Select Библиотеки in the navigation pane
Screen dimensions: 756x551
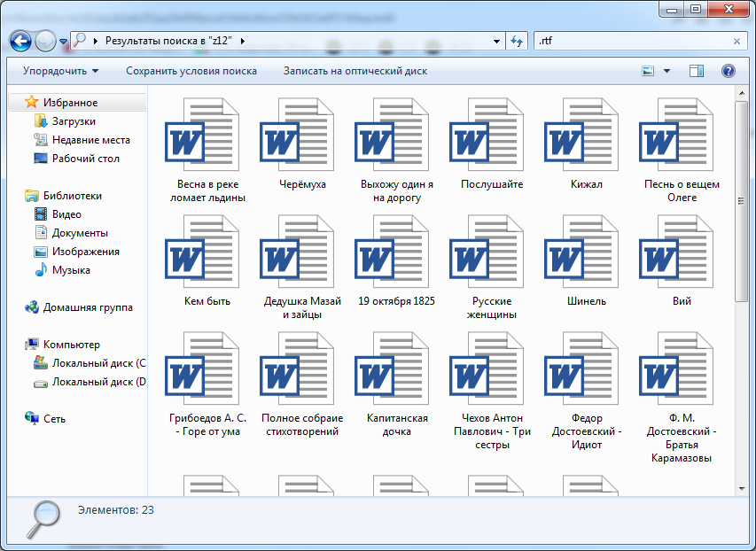point(63,196)
